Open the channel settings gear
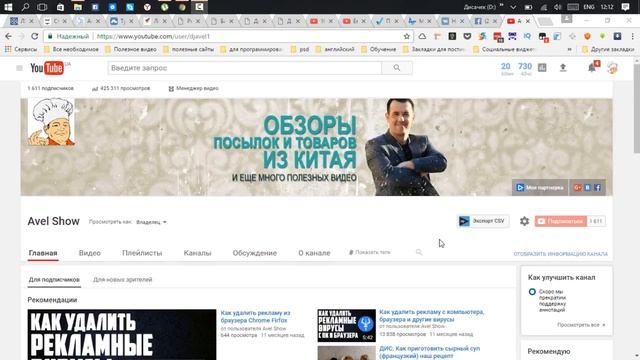Screen dimensions: 640x360 tap(524, 221)
